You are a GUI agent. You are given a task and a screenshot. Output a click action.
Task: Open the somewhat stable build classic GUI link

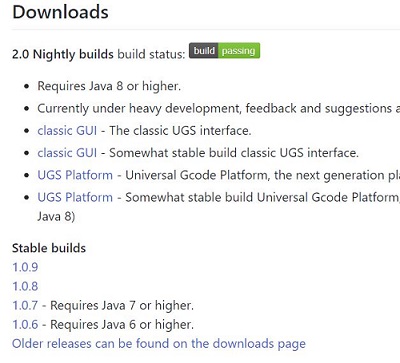pyautogui.click(x=67, y=153)
